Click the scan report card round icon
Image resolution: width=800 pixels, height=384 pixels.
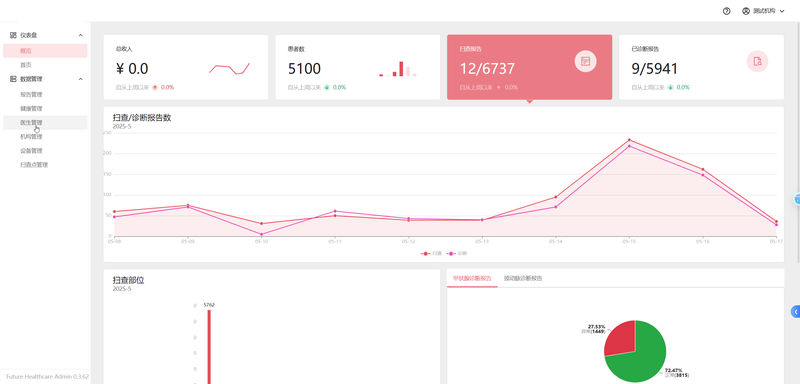click(585, 61)
